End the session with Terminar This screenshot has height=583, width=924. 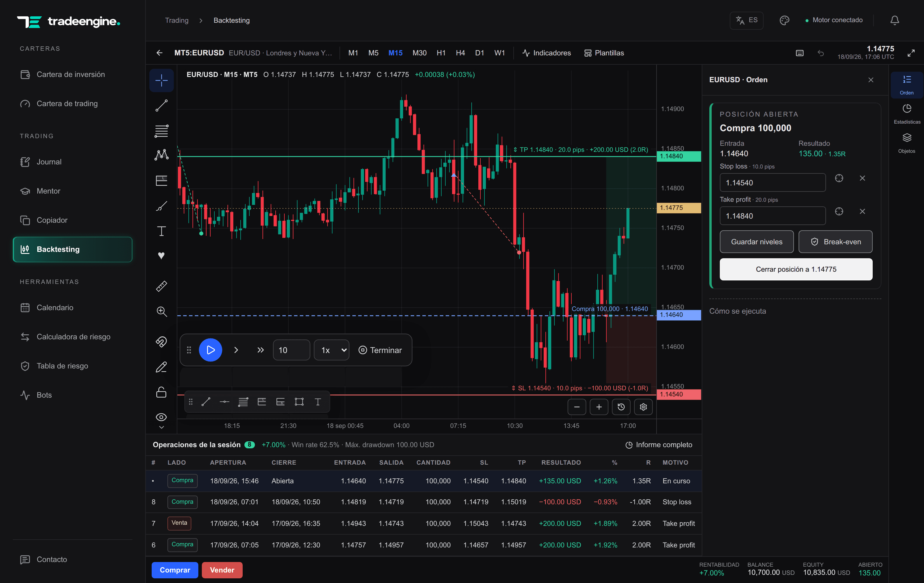point(380,350)
